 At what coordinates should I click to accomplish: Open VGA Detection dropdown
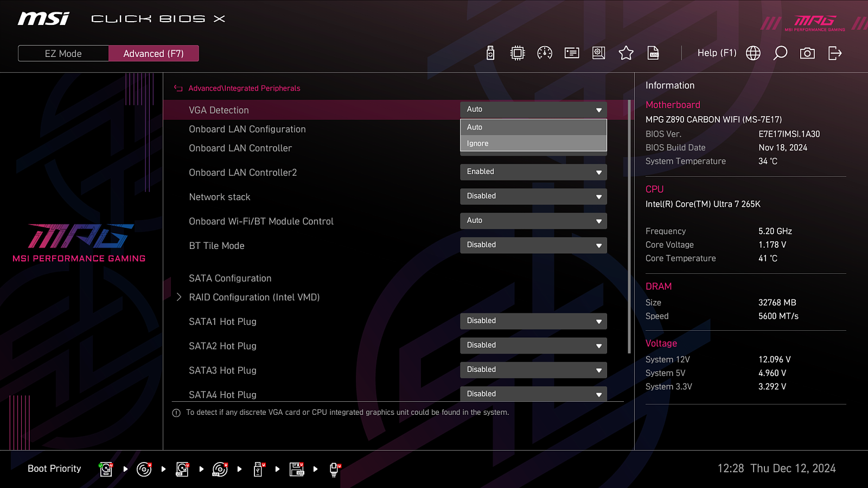click(x=533, y=110)
